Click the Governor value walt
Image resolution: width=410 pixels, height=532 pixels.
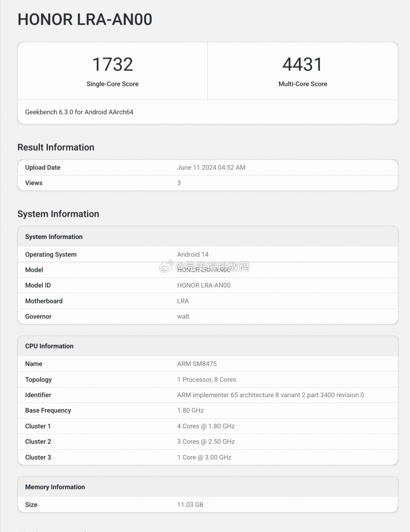coord(183,316)
